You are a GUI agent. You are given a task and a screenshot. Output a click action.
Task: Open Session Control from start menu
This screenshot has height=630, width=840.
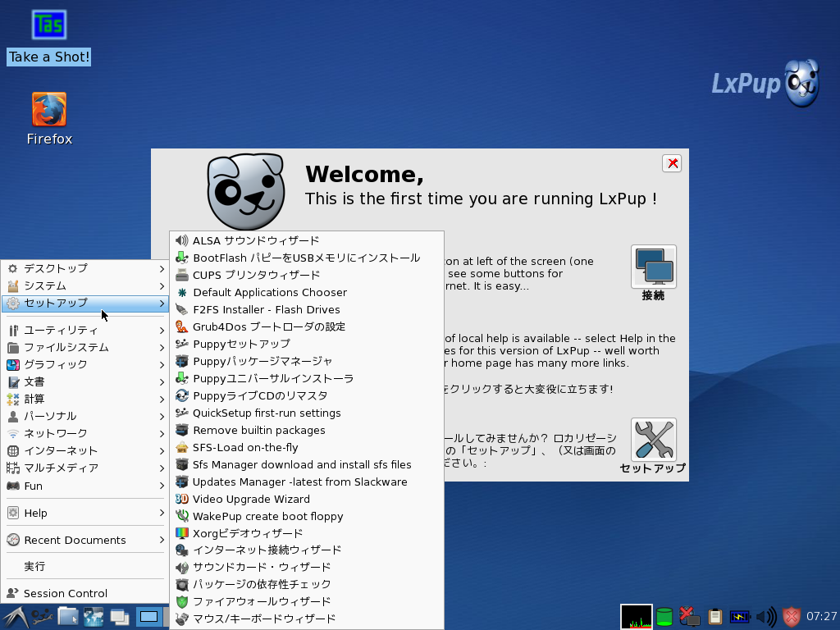pos(85,593)
